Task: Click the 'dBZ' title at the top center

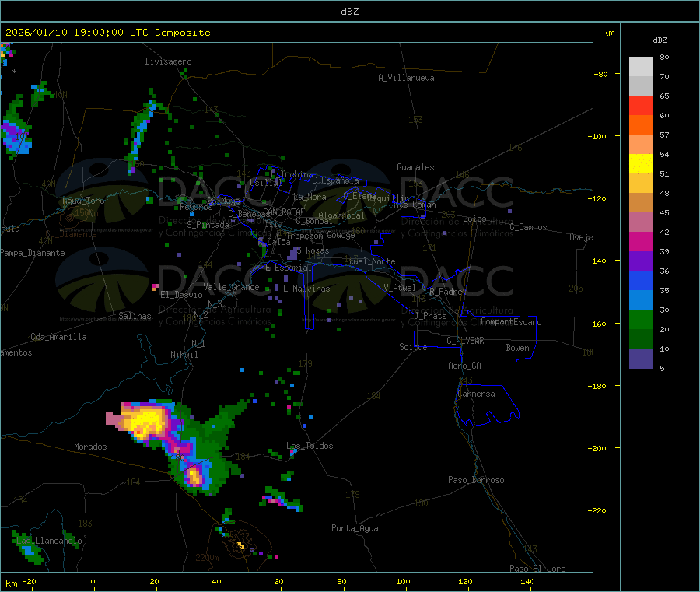Action: point(349,12)
